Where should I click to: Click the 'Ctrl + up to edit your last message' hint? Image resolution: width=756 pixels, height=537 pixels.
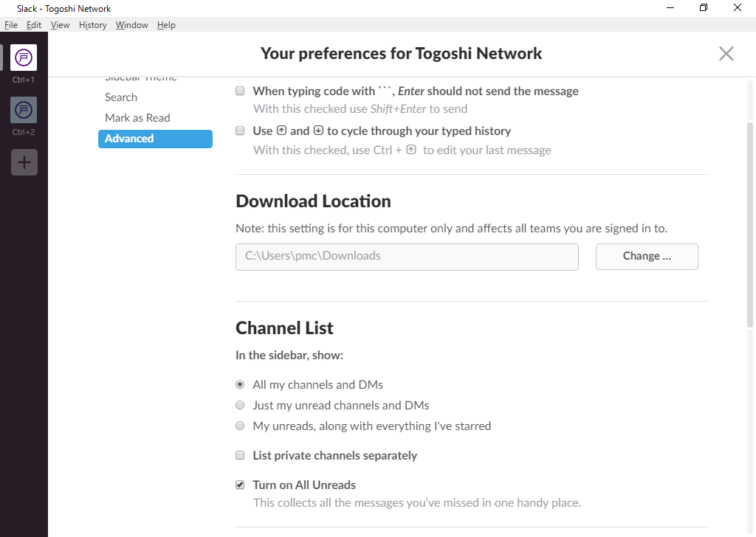pyautogui.click(x=402, y=150)
